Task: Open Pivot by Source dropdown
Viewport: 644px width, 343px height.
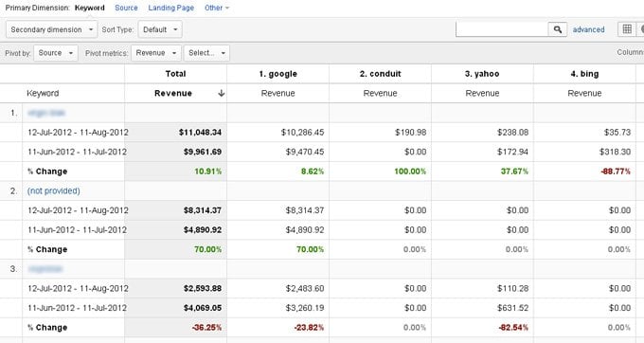Action: coord(56,53)
